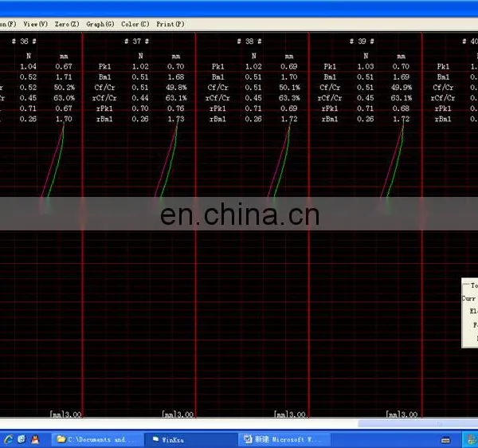
Task: Click the 1.69 value in panel 39
Action: point(402,77)
